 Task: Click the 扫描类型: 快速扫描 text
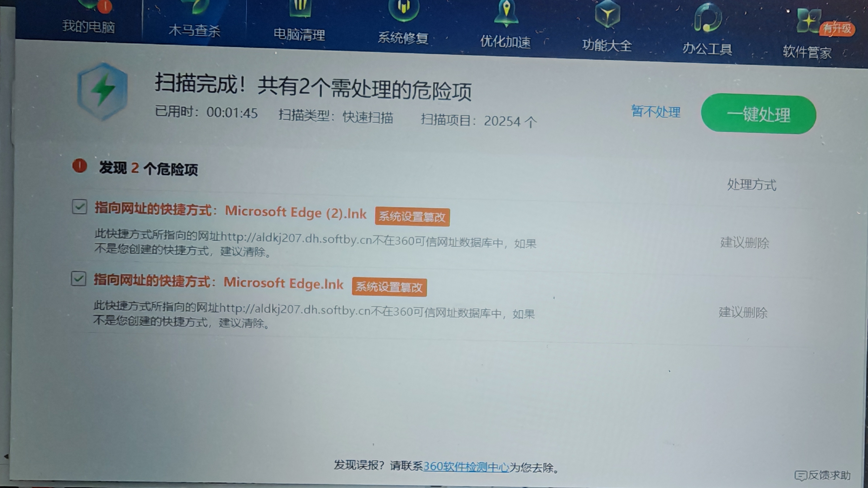[x=336, y=117]
